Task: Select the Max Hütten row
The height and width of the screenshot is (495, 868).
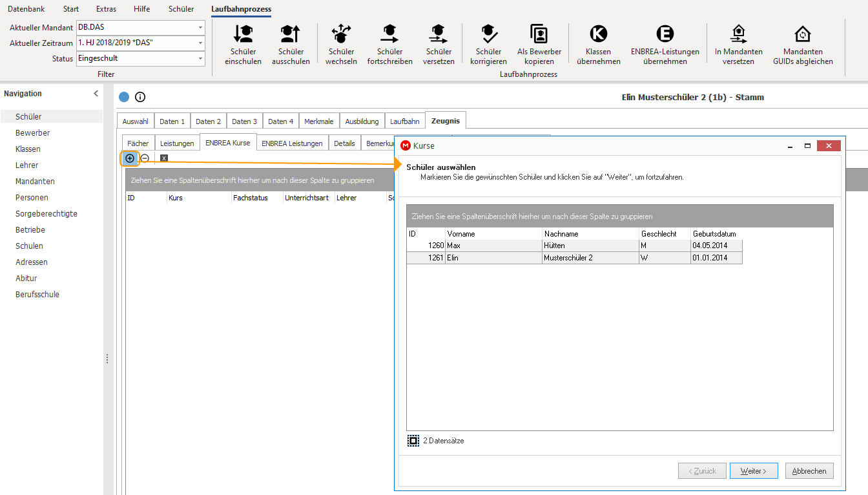Action: 574,246
